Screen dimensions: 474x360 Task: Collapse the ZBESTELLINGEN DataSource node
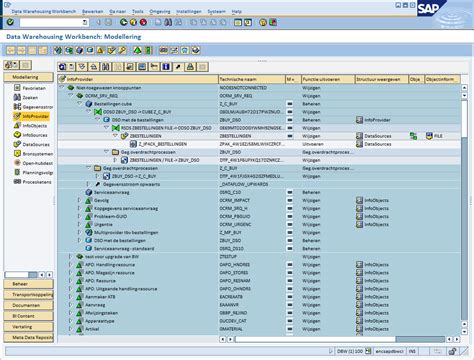tap(115, 136)
